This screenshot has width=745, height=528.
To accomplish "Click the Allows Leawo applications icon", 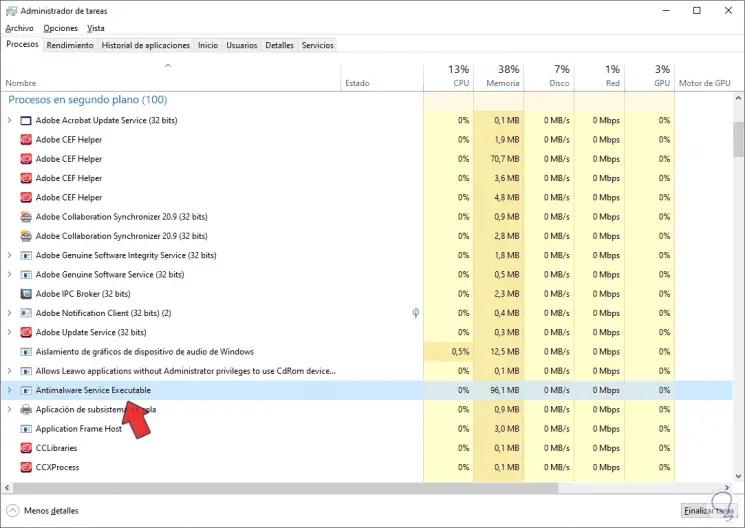I will pyautogui.click(x=26, y=371).
